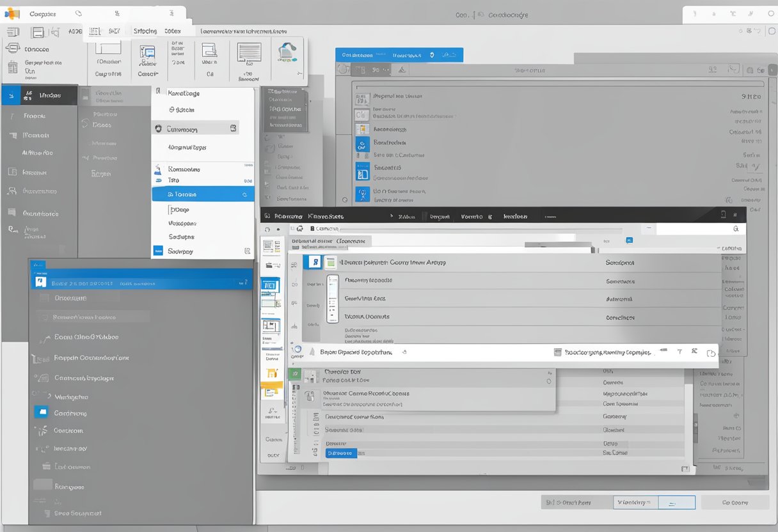The height and width of the screenshot is (532, 778).
Task: Select the blue monitor icon in the ribbon
Action: coord(147,54)
